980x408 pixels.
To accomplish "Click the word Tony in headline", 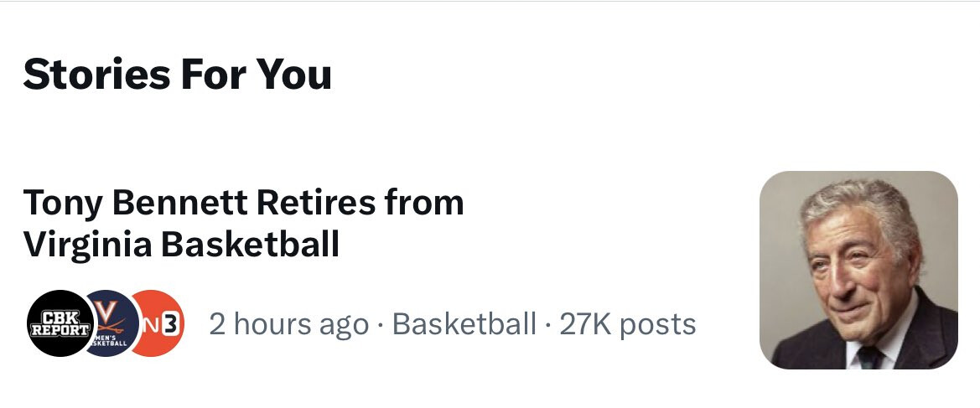I will (x=61, y=203).
